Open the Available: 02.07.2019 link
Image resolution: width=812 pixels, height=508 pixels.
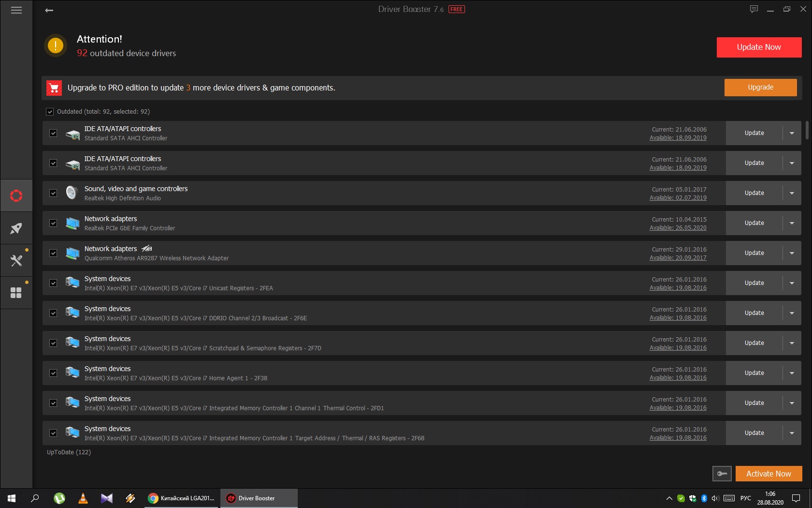point(678,198)
